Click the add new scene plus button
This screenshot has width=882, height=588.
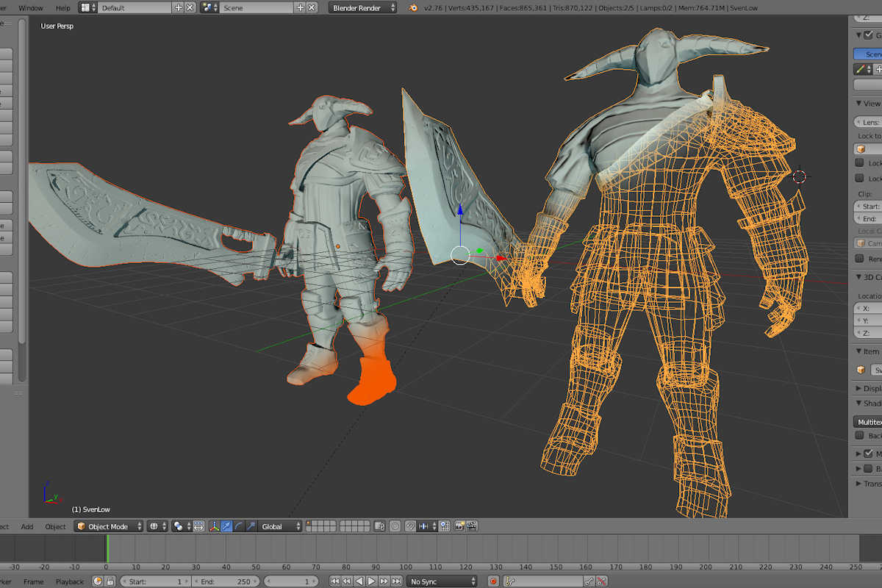click(x=300, y=7)
